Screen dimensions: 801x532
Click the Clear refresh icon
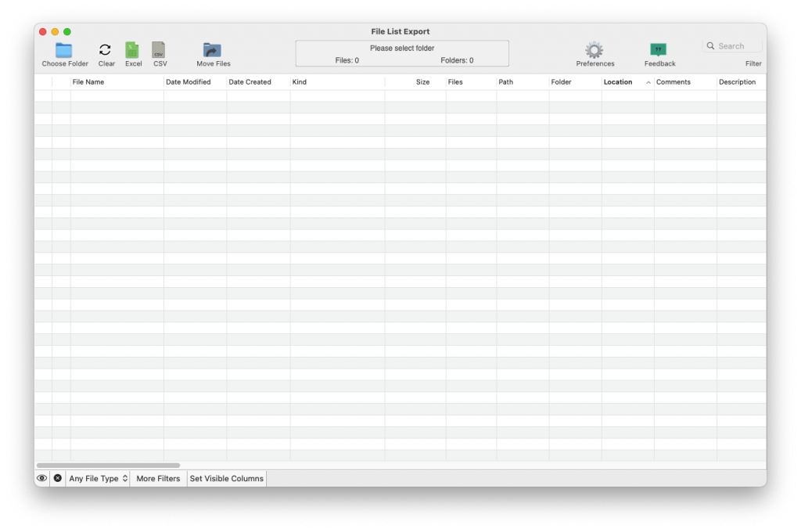(x=106, y=49)
